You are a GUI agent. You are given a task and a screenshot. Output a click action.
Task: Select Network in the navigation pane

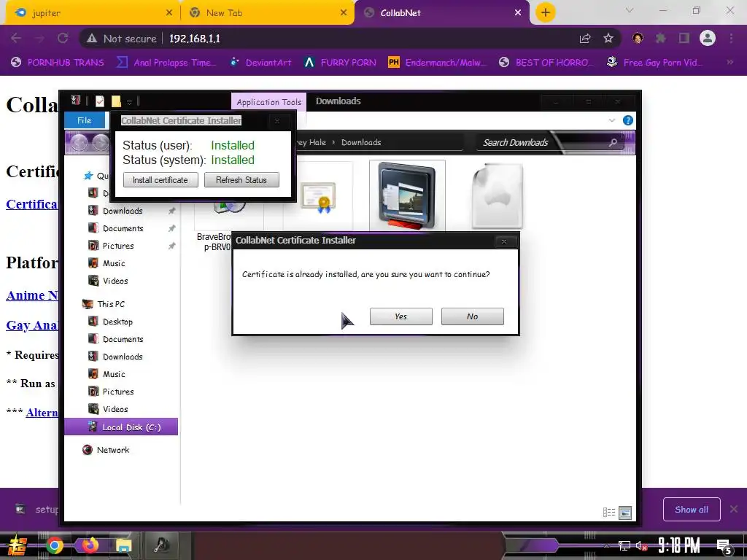tap(112, 450)
